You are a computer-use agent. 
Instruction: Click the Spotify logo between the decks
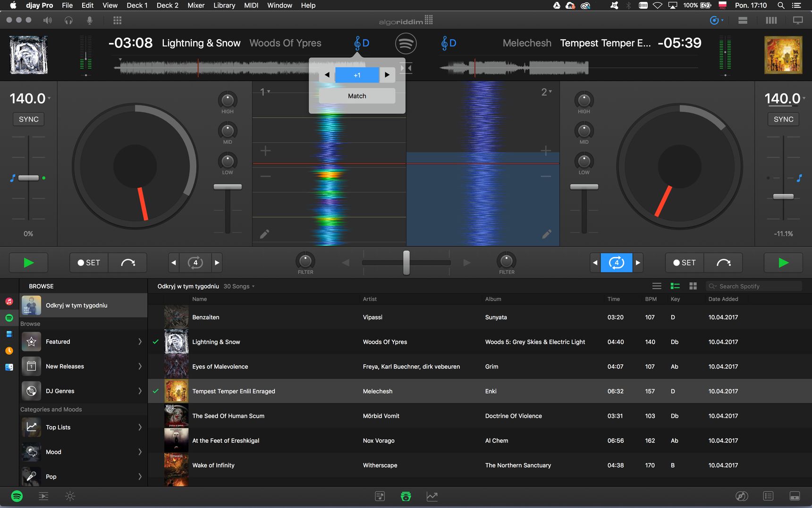pyautogui.click(x=406, y=43)
